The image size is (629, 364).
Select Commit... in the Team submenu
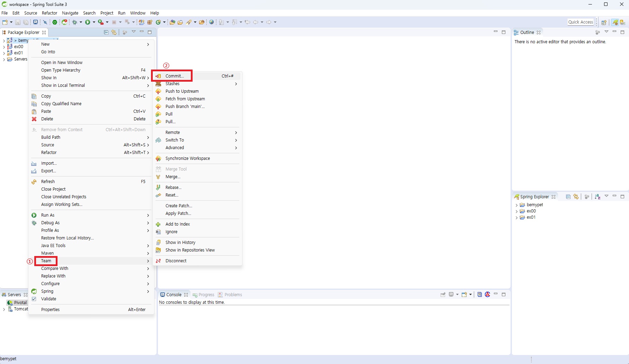click(197, 76)
